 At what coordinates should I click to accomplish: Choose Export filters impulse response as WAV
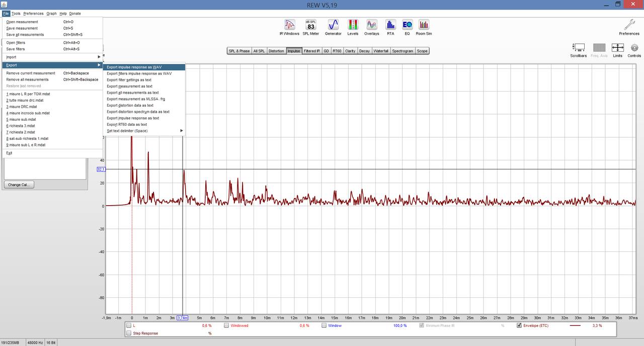coord(144,73)
